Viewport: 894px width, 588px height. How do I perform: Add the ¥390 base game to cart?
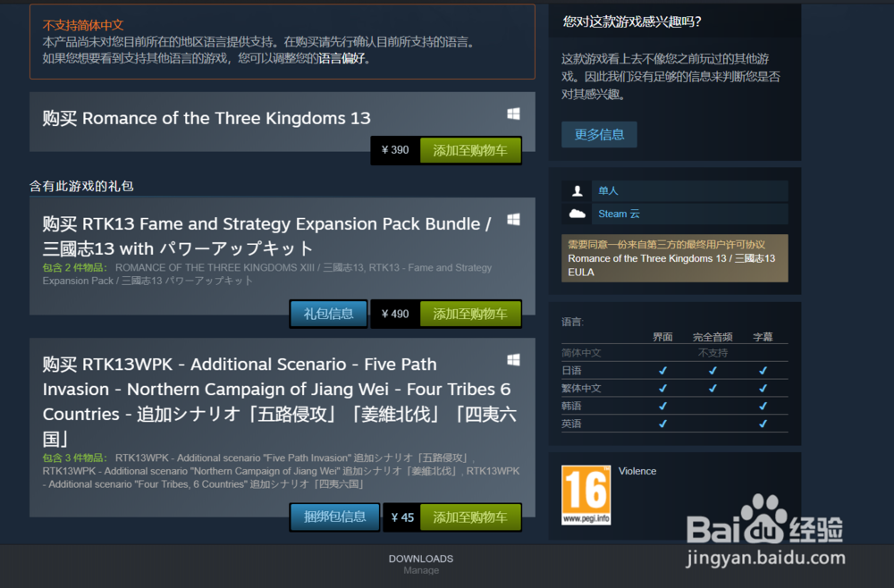[470, 150]
